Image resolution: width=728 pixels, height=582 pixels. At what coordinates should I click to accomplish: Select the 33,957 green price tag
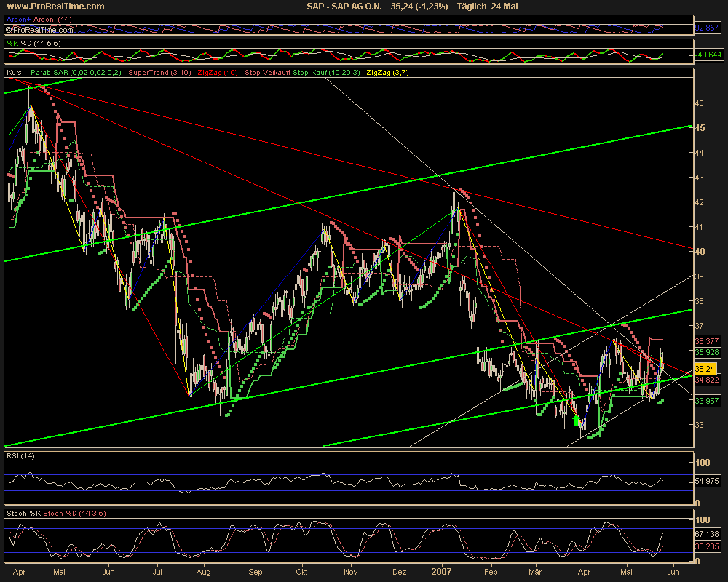point(707,400)
